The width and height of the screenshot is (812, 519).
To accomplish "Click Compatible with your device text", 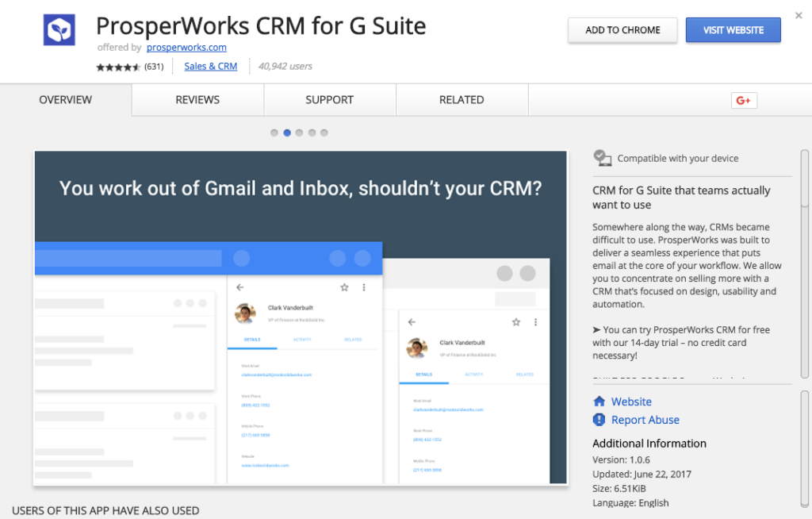I will pyautogui.click(x=678, y=159).
